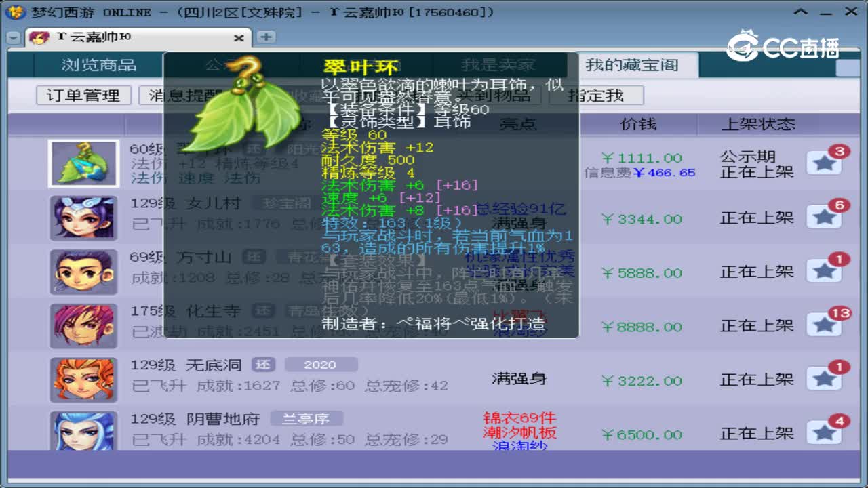Click the 成就:4204 text

[238, 440]
